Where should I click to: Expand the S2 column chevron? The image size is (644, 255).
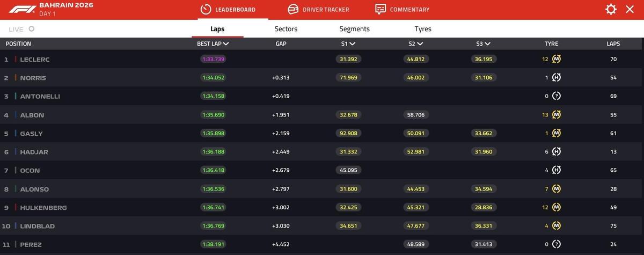pos(420,44)
